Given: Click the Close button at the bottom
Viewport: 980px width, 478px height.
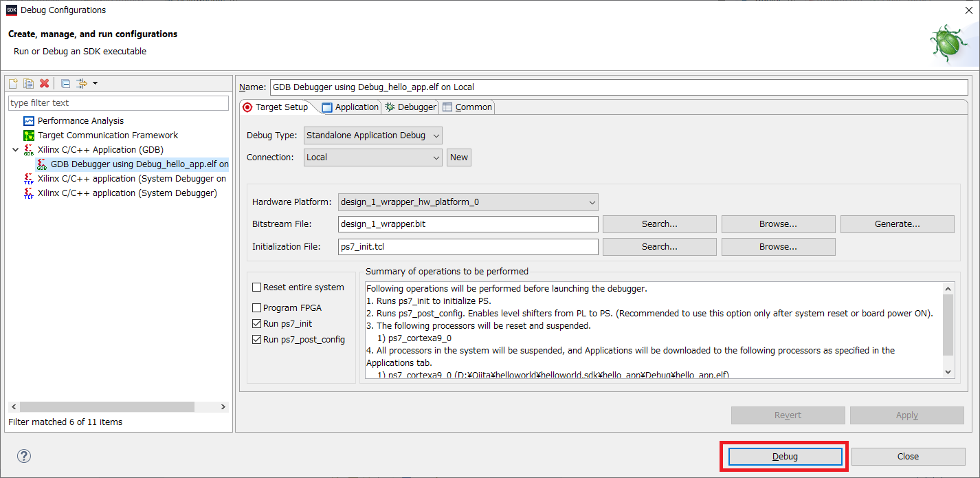Looking at the screenshot, I should [x=909, y=457].
